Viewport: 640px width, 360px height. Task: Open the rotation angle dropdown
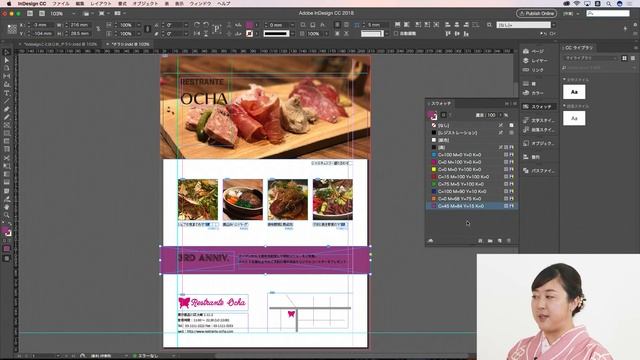point(186,25)
